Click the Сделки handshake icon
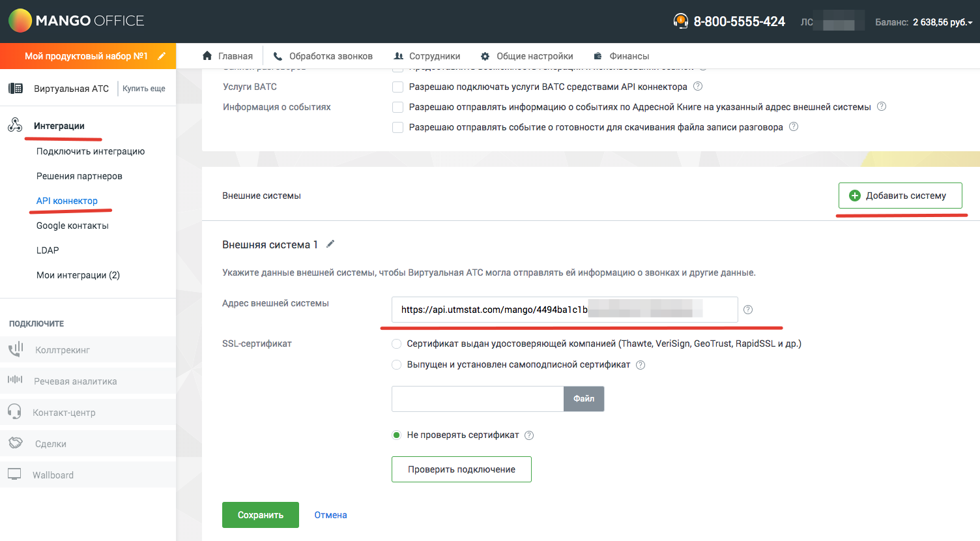The height and width of the screenshot is (541, 980). coord(16,443)
